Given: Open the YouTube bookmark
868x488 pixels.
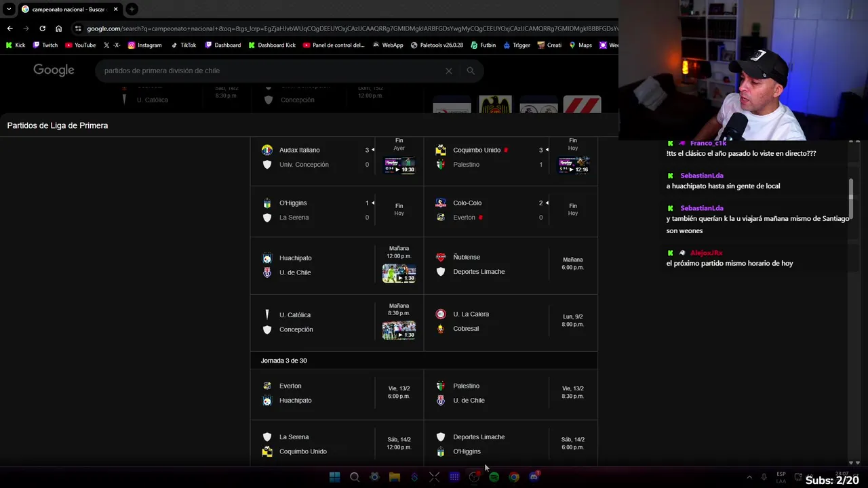Looking at the screenshot, I should [x=81, y=45].
